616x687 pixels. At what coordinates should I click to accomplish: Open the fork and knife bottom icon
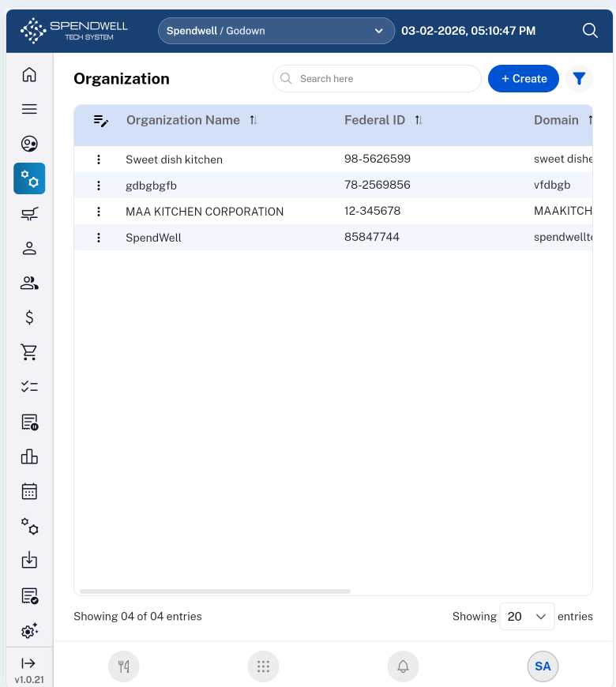click(x=123, y=666)
